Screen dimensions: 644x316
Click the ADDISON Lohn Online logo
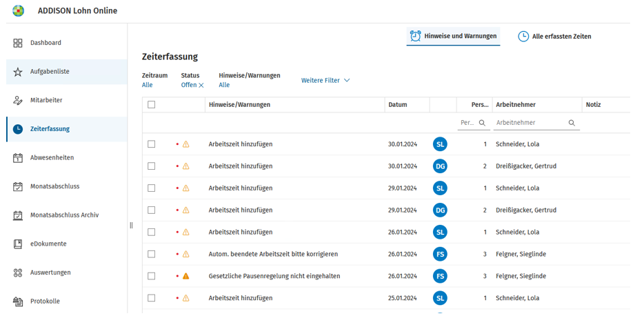click(19, 11)
